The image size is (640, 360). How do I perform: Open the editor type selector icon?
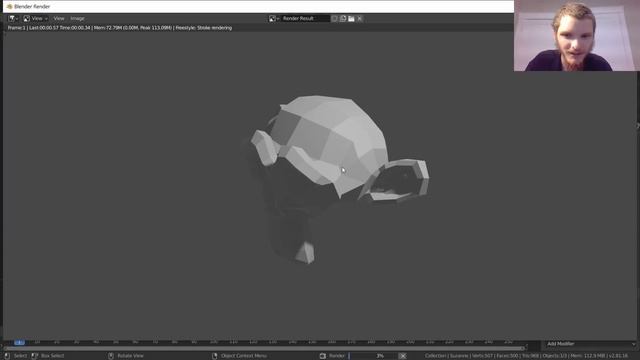coord(13,18)
